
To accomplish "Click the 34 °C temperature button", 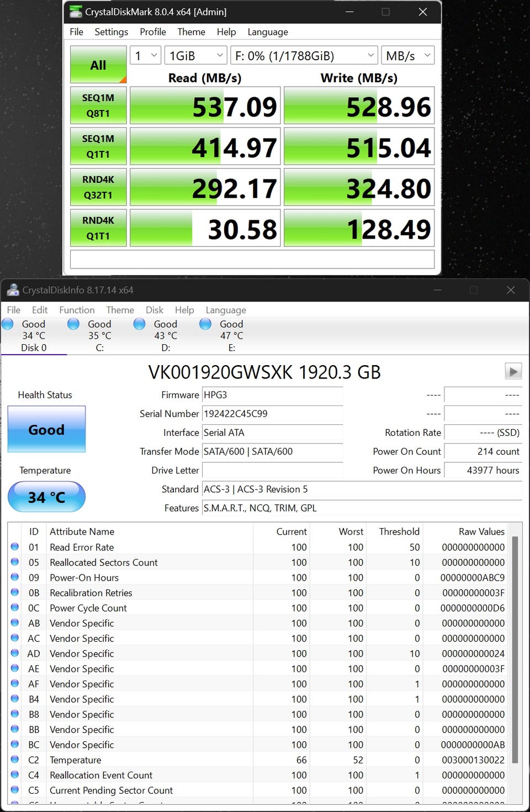I will point(46,497).
